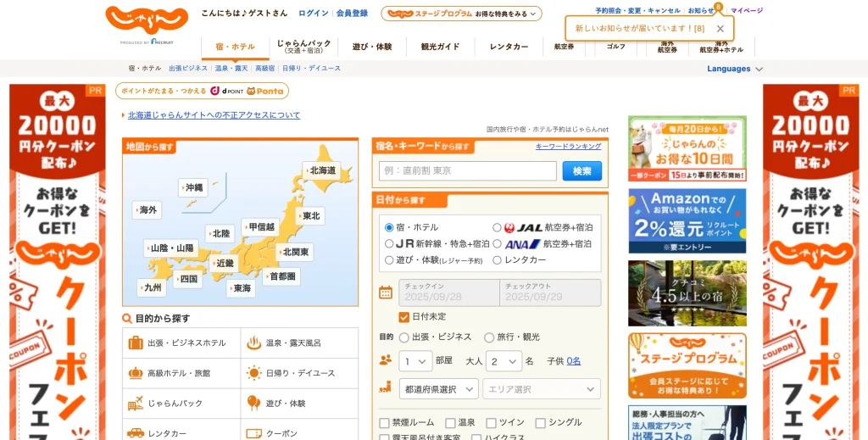Click the sun icon for 日帰り・デイユース
The image size is (868, 440).
point(253,373)
